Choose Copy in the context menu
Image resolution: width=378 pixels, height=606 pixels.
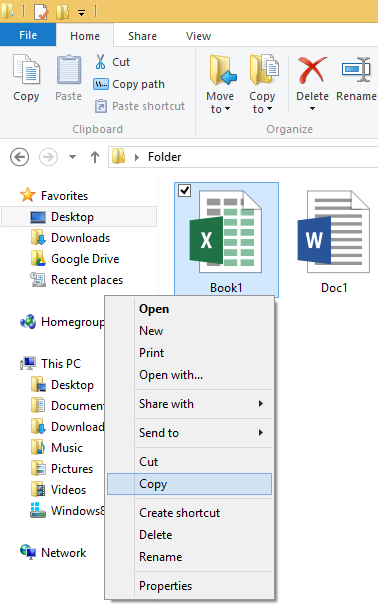click(x=189, y=484)
